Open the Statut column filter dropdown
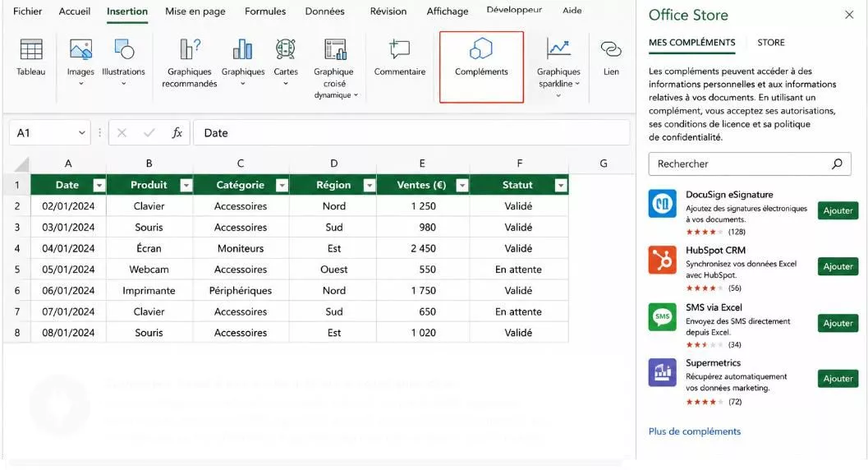The height and width of the screenshot is (470, 868). click(562, 186)
